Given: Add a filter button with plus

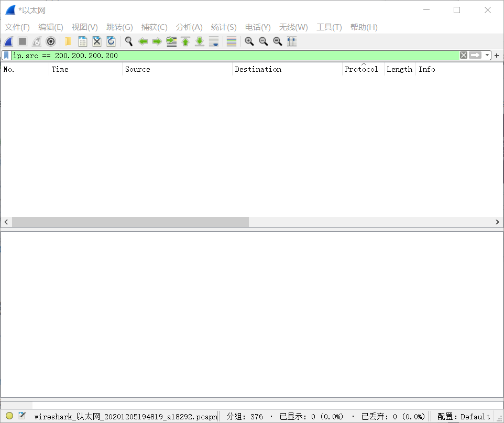Looking at the screenshot, I should coord(497,56).
